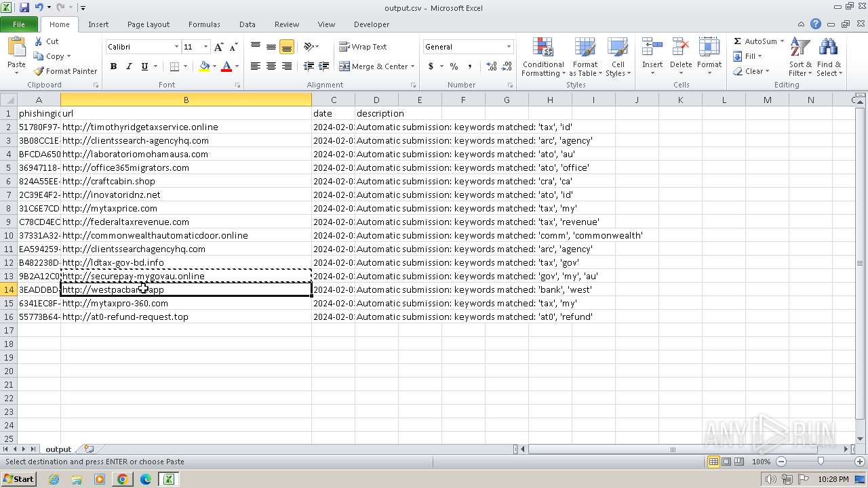Viewport: 868px width, 488px height.
Task: Apply the yellow fill color
Action: 204,66
